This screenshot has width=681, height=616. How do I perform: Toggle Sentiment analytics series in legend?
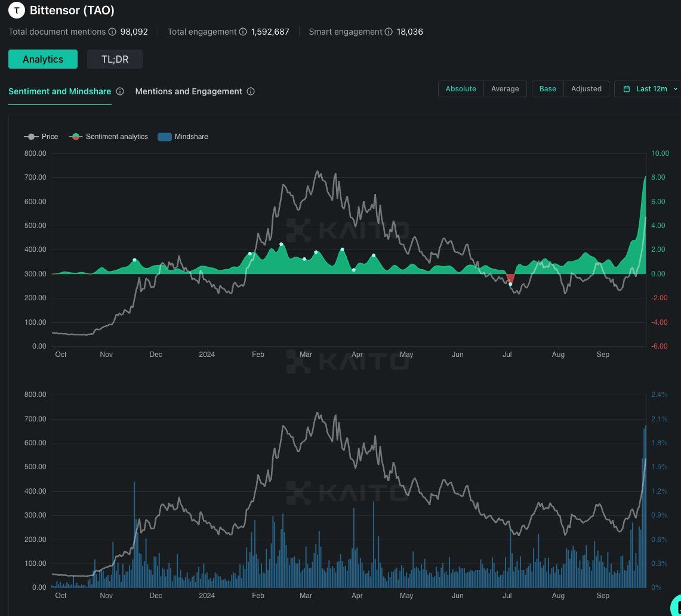coord(109,137)
